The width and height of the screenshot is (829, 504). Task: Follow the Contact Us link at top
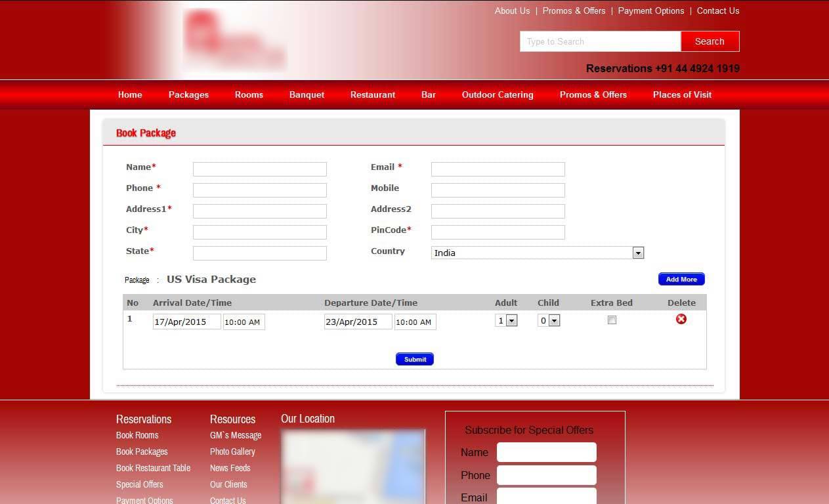pos(717,10)
